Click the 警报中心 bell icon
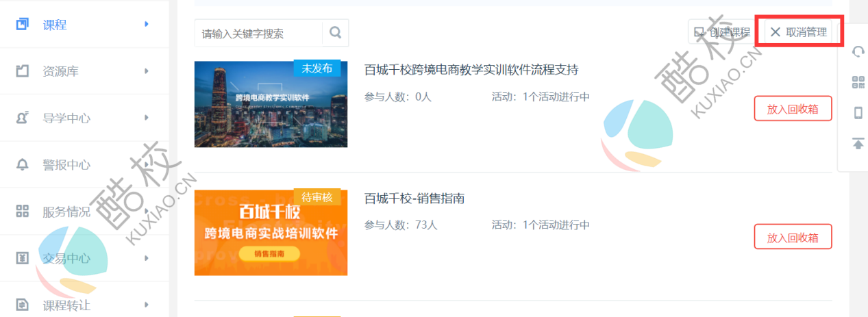 (23, 164)
